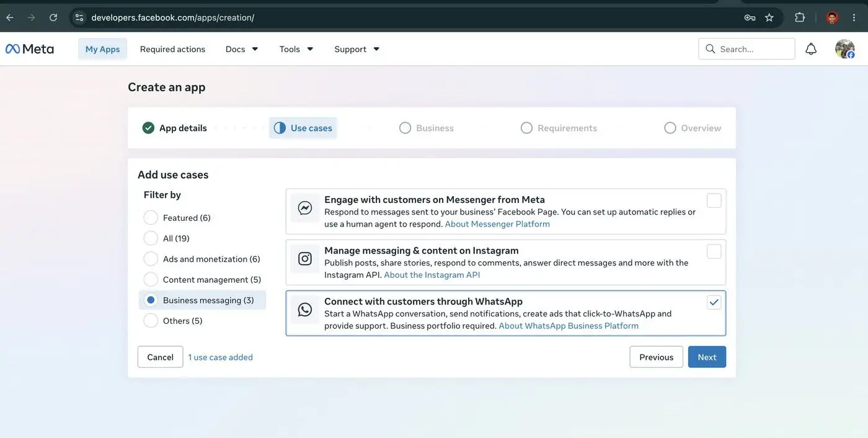
Task: Click the 1 use case added link
Action: 221,357
